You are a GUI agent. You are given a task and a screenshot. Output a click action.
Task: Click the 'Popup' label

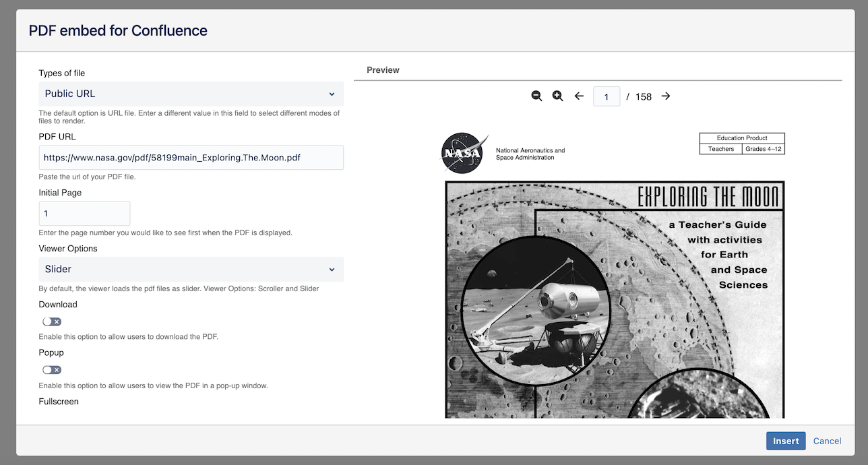(51, 352)
